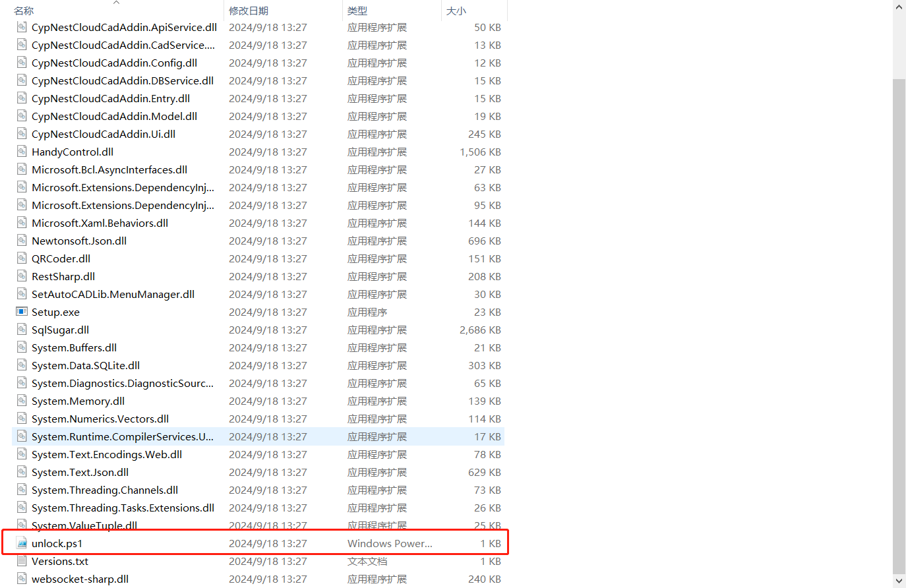Click the System.Numerics.Vectors.dll file icon
This screenshot has height=588, width=906.
[22, 419]
